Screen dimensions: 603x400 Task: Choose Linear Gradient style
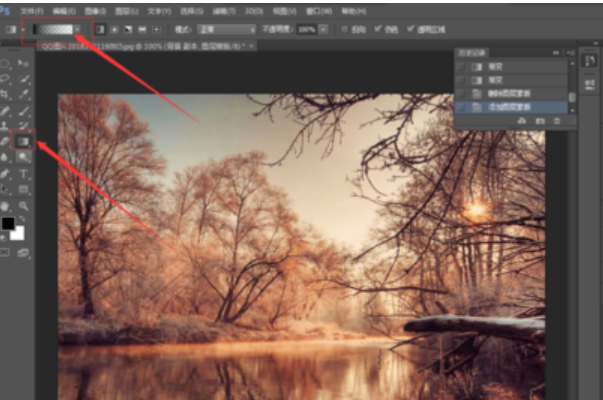(x=100, y=30)
